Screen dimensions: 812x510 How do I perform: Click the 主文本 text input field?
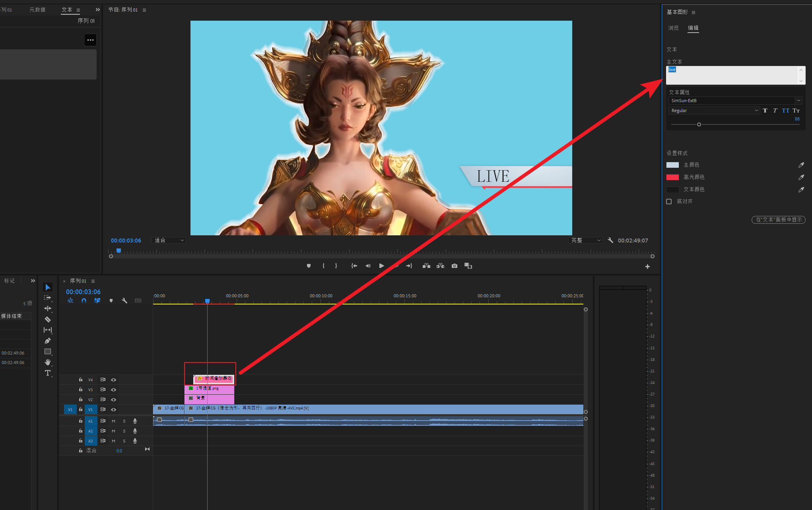tap(732, 75)
